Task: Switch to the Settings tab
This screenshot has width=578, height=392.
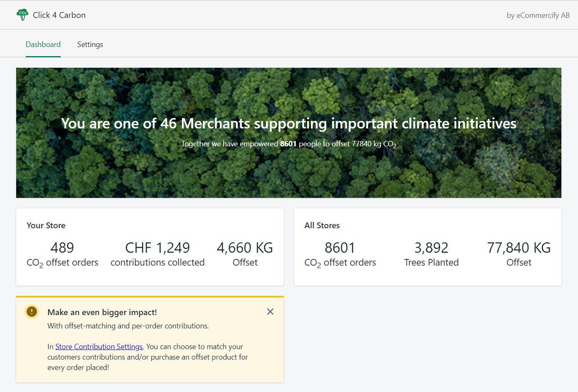Action: 90,44
